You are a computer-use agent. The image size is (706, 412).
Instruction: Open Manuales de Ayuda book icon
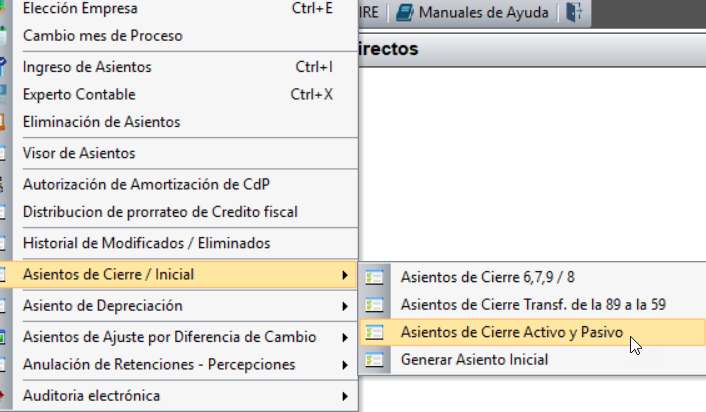(405, 12)
